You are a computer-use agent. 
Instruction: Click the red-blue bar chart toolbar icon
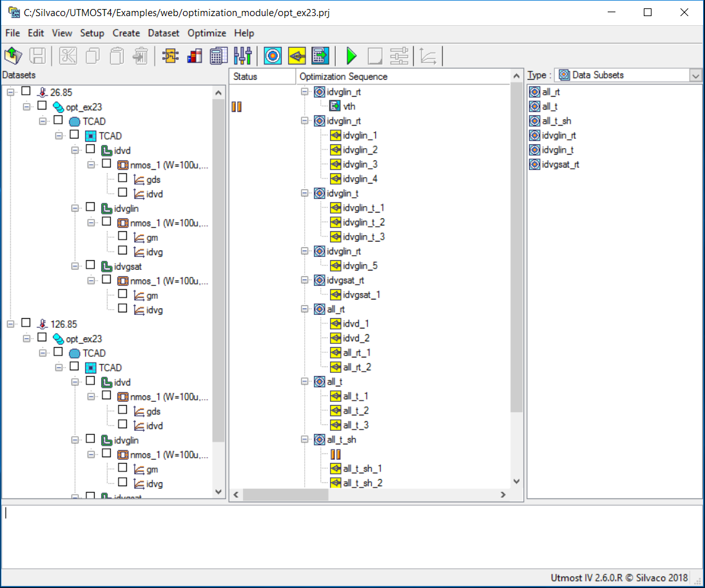[195, 55]
